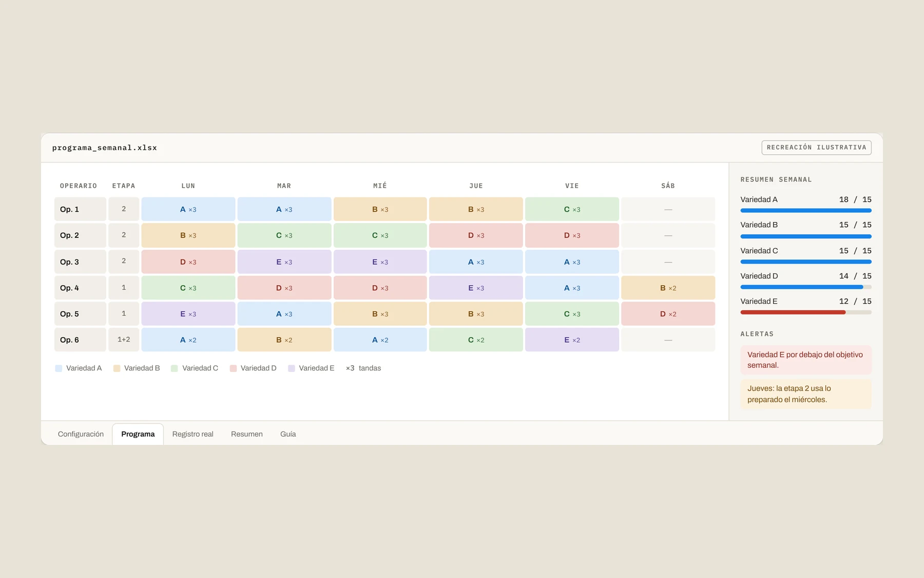Click the ETAPA column header
The image size is (924, 578).
[124, 186]
